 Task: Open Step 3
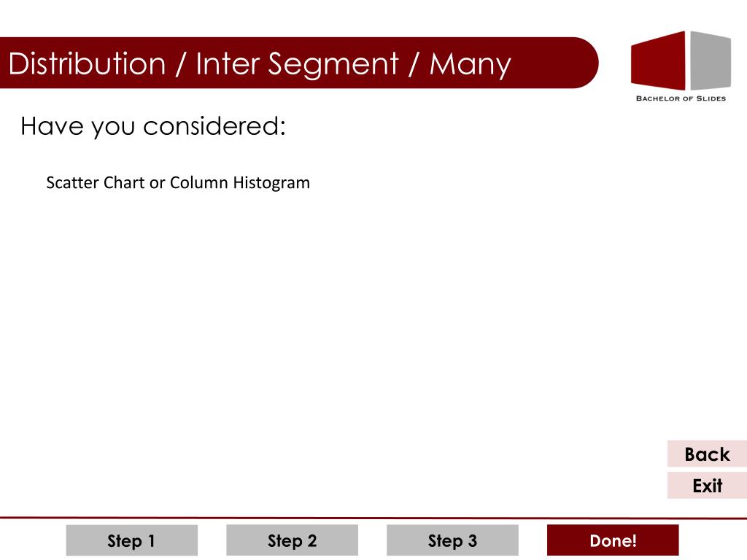[x=452, y=540]
